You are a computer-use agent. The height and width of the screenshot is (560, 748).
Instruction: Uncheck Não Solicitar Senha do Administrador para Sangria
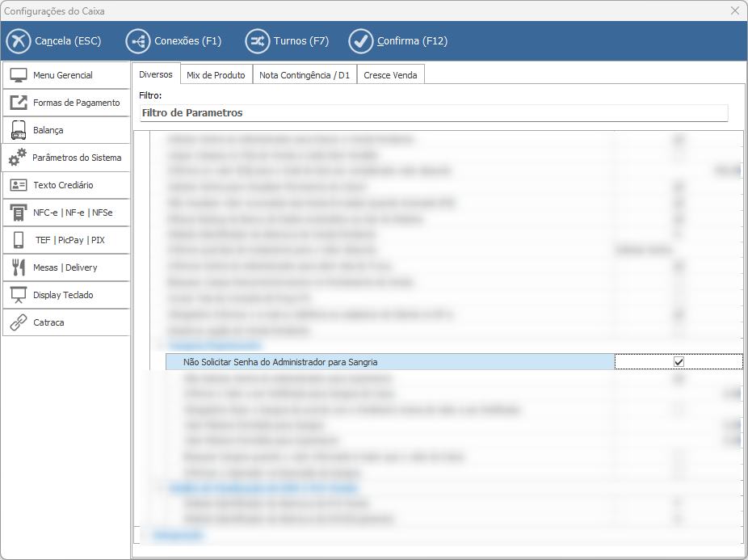679,362
